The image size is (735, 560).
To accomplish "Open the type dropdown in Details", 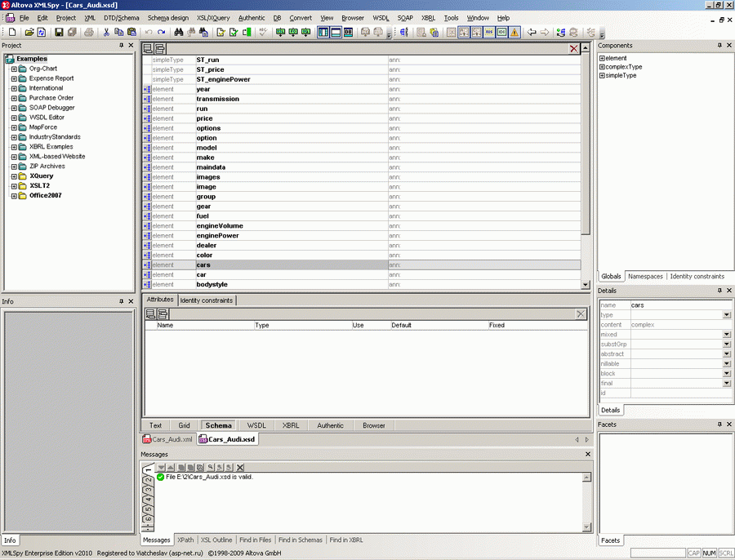I will [727, 315].
